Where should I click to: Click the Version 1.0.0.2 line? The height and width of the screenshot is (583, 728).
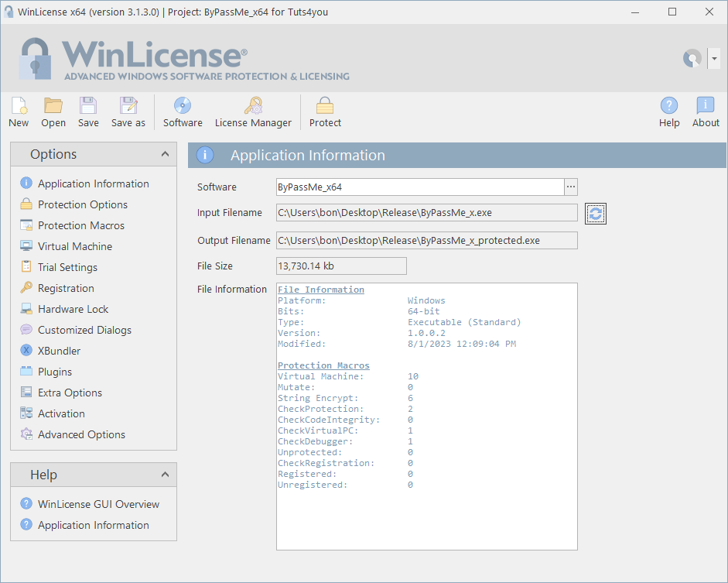coord(361,333)
